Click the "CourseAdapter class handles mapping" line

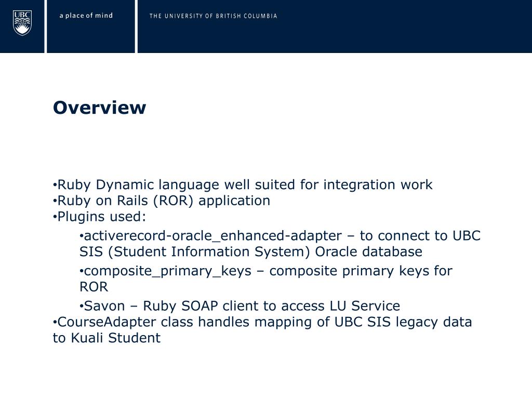pyautogui.click(x=262, y=322)
